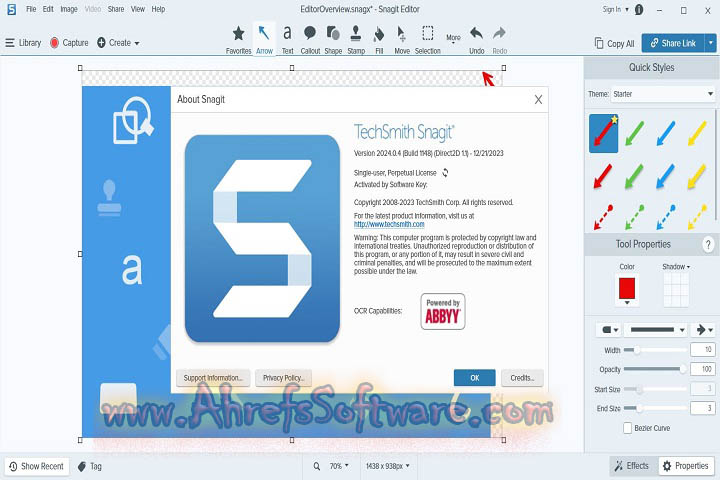720x480 pixels.
Task: Enable the Bezier Curve checkbox
Action: [626, 428]
